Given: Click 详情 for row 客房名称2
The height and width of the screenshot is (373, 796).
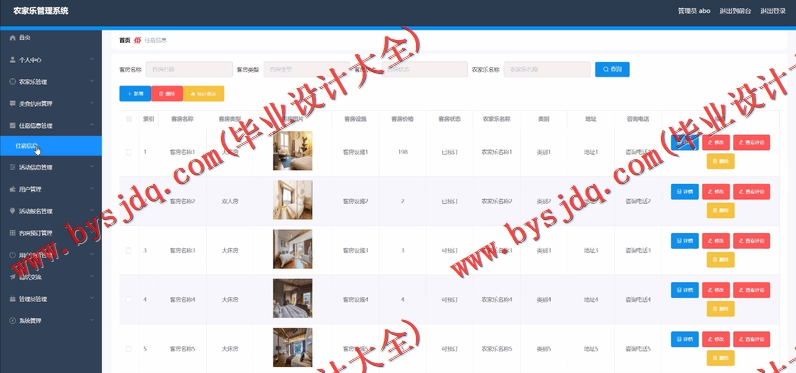Looking at the screenshot, I should (x=685, y=192).
